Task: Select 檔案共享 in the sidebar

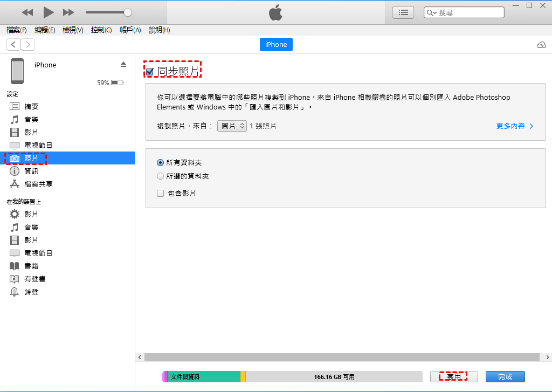Action: click(38, 184)
